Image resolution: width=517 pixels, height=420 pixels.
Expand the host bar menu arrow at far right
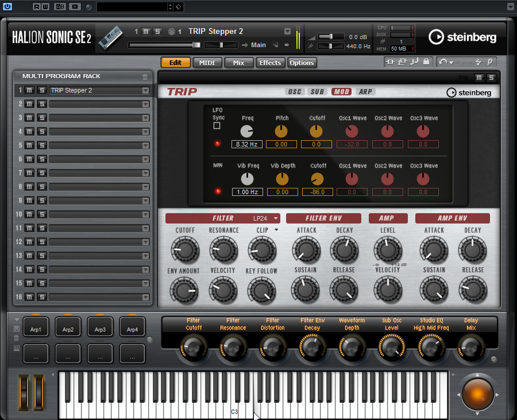511,6
